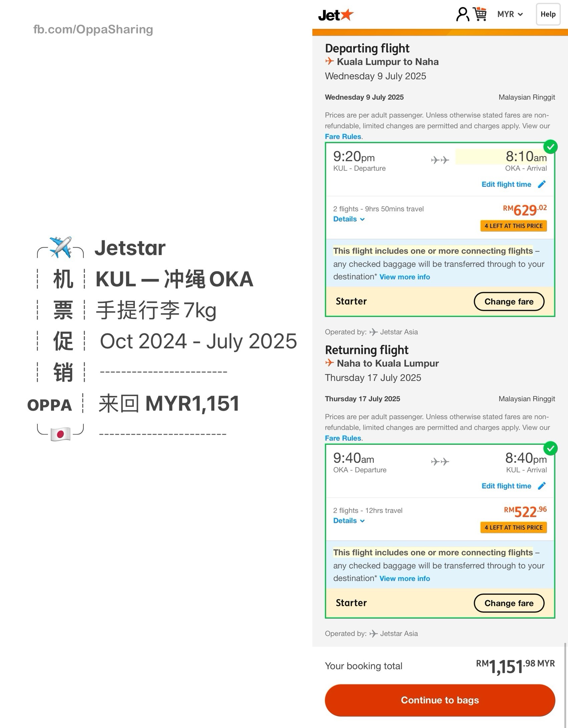Toggle green checkmark on departing flight card
Viewport: 568px width, 728px height.
[550, 147]
